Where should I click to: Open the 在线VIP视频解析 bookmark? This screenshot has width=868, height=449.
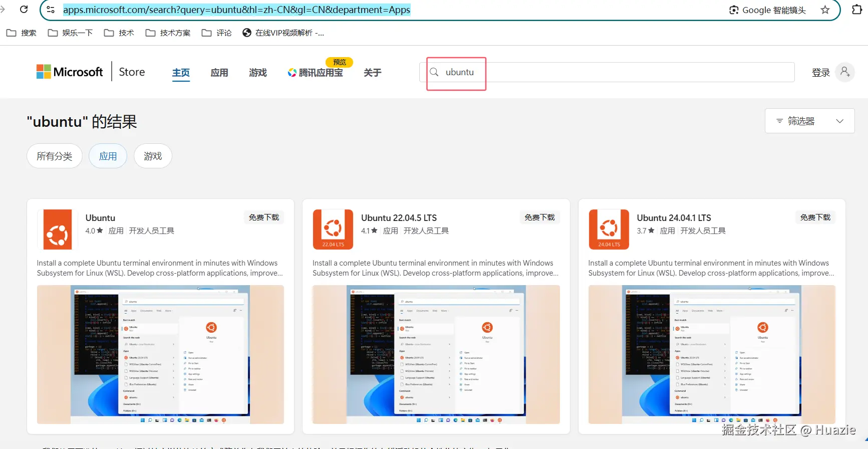[283, 33]
